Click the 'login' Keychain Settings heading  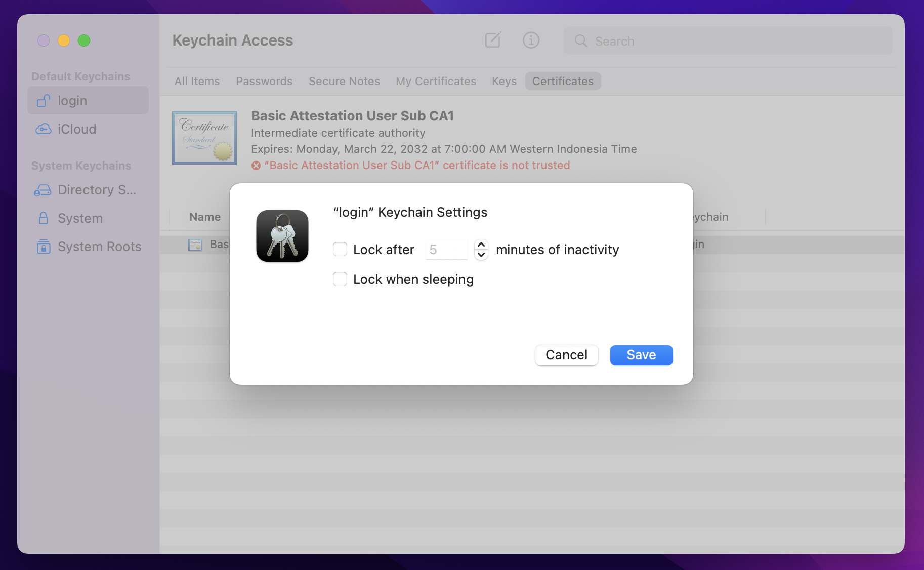(410, 212)
